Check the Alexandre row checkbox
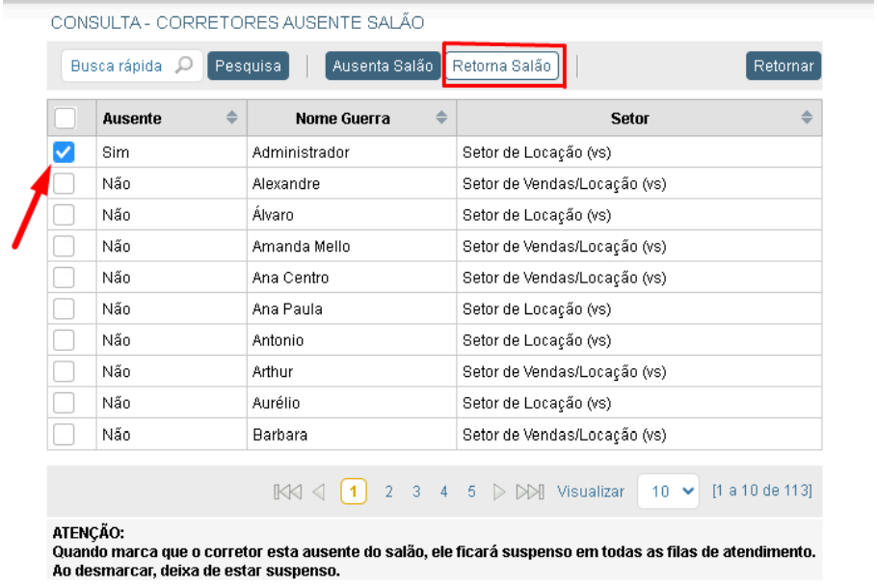Viewport: 877px width, 588px height. pos(64,184)
